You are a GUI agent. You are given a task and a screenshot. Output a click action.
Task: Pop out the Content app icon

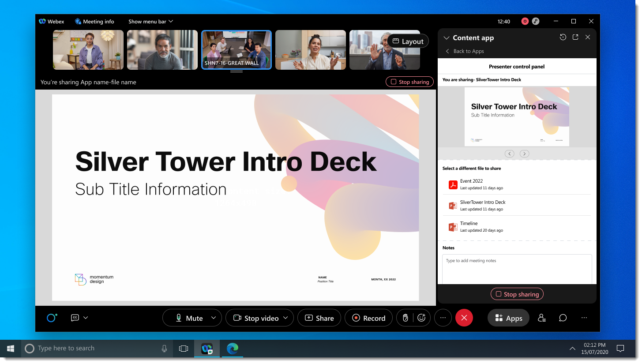coord(575,38)
